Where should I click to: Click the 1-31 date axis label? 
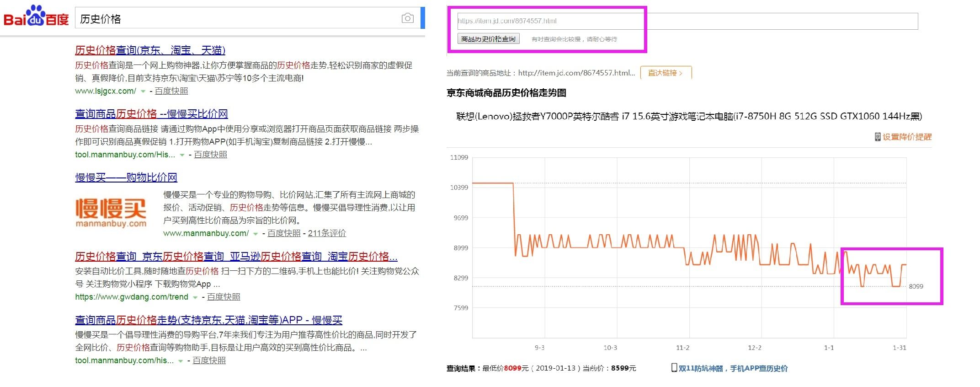point(899,348)
